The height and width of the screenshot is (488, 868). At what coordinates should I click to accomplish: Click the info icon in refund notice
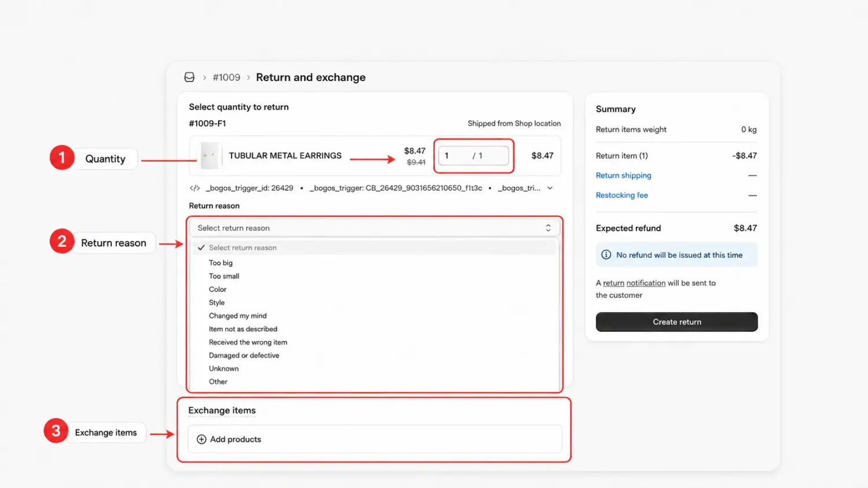(x=606, y=255)
